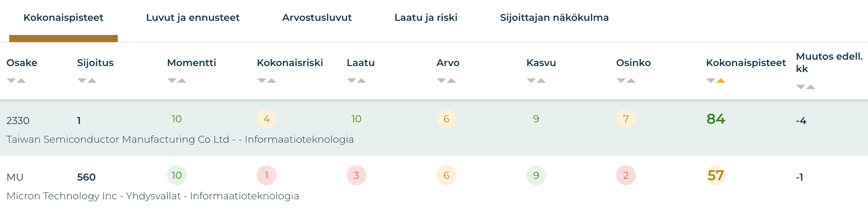Select the Sijoittajan näkökulma tab

tap(554, 18)
